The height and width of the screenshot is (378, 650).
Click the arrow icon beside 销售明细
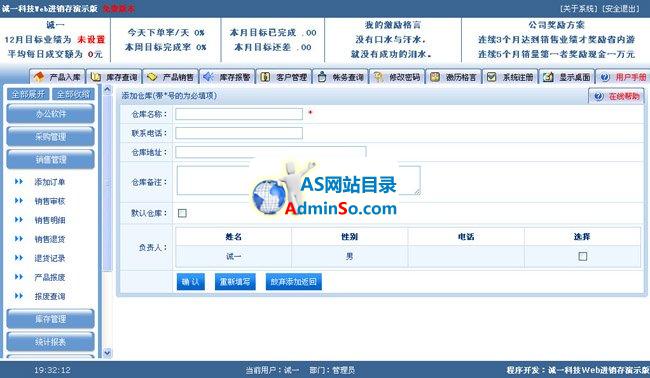(x=19, y=220)
